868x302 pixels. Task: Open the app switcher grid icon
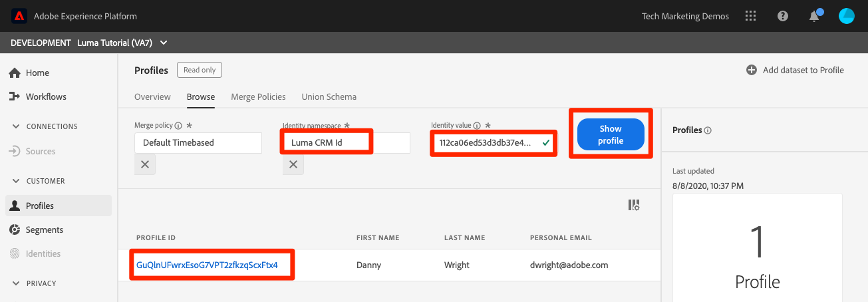(751, 16)
